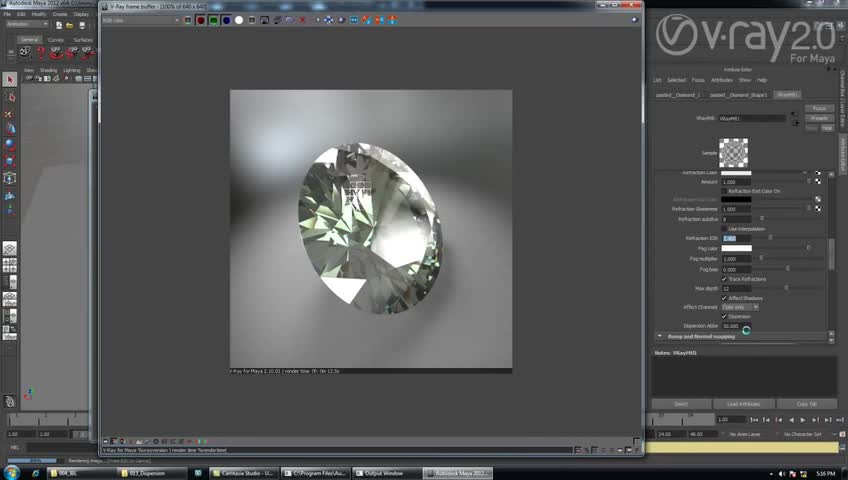
Task: Click the save scene icon in Maya
Action: pos(82,25)
